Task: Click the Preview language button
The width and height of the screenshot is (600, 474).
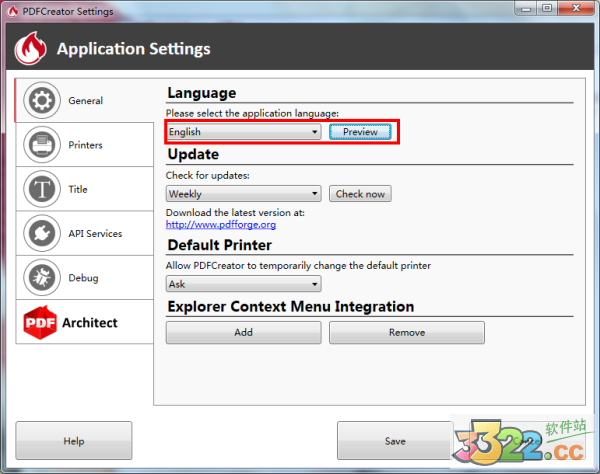Action: tap(360, 132)
